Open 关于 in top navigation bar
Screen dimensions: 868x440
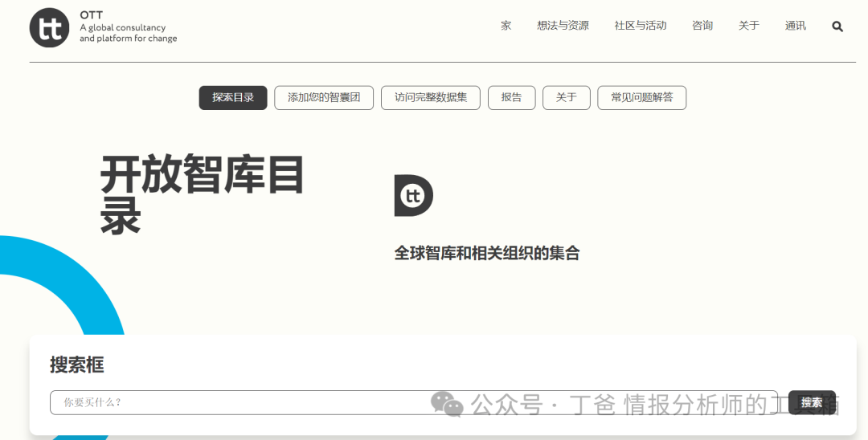point(749,26)
